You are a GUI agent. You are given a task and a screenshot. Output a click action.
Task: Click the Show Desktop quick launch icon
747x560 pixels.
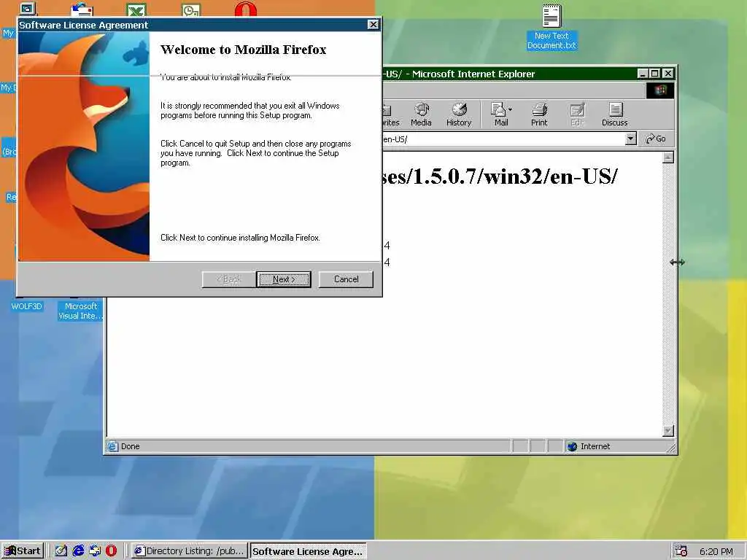(x=61, y=551)
